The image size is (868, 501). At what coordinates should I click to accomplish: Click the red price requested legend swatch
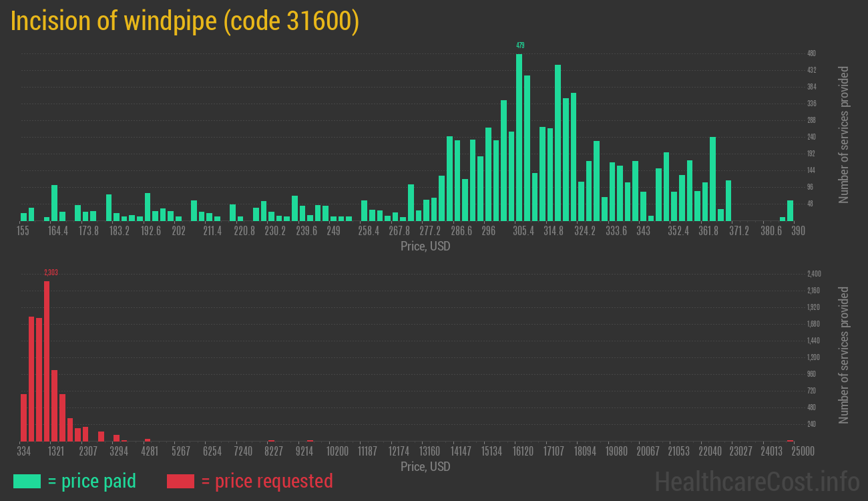(180, 481)
